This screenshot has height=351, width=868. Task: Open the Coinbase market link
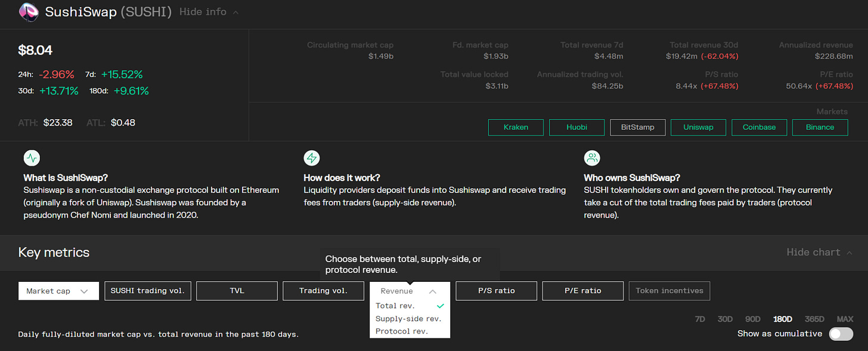pyautogui.click(x=759, y=127)
